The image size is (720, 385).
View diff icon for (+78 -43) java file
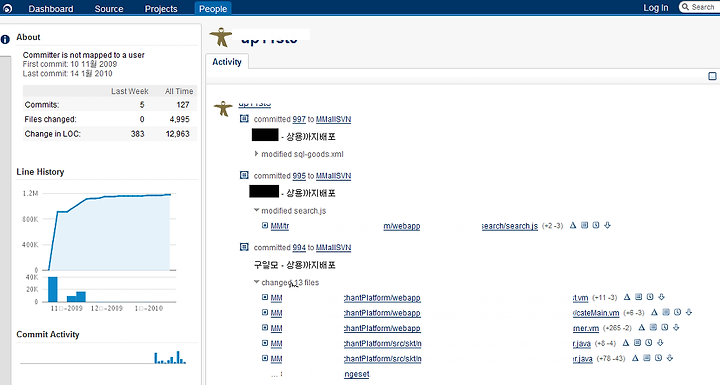635,357
